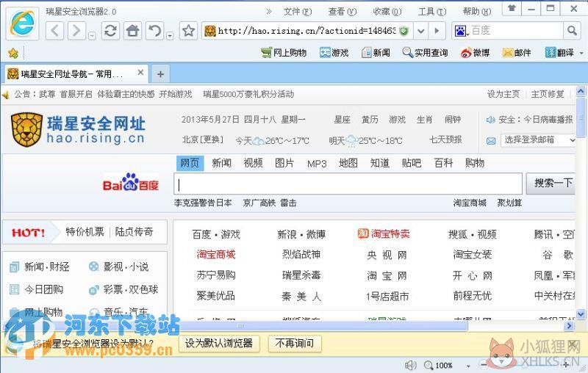Open the 翻译 bookmark
The image size is (588, 373).
pyautogui.click(x=559, y=53)
